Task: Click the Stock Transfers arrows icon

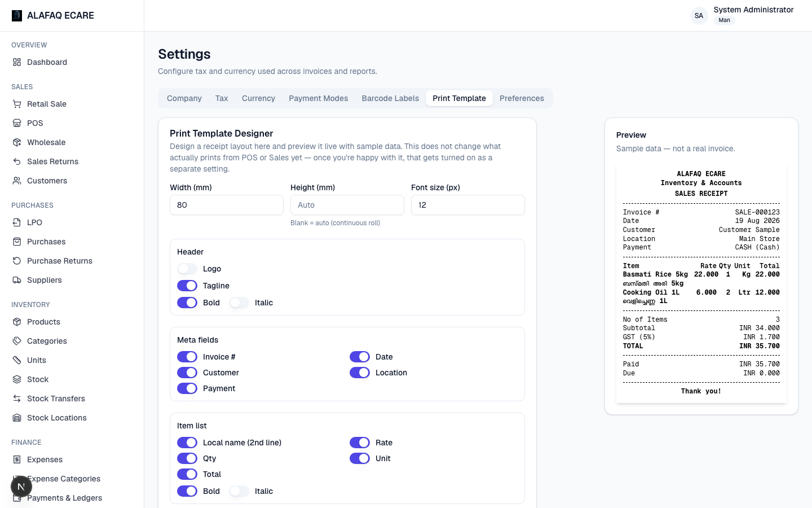Action: (x=17, y=398)
